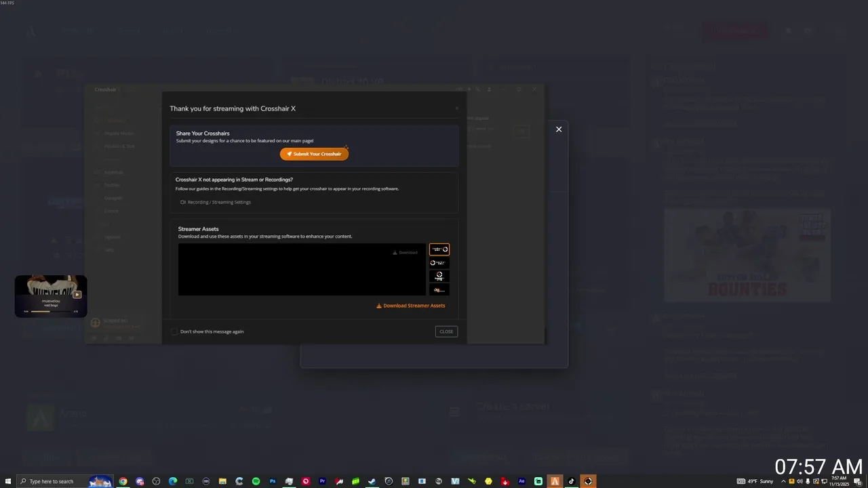
Task: Click the Streamer Assets heading
Action: pyautogui.click(x=198, y=229)
